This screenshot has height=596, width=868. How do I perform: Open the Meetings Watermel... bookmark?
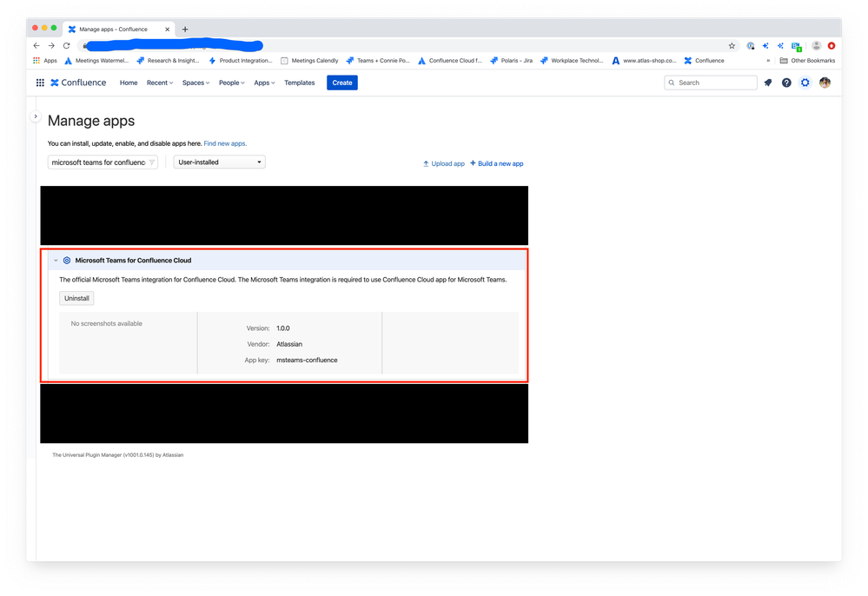[96, 61]
